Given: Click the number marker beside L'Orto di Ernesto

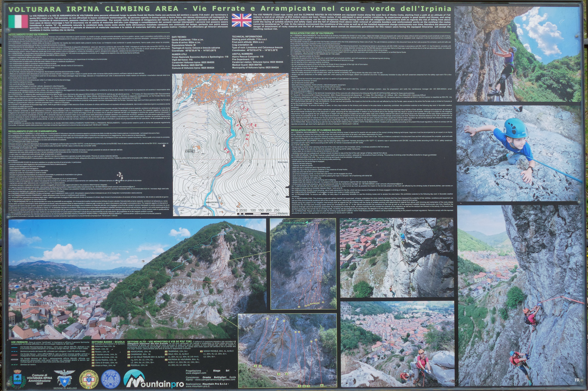Looking at the screenshot, I should pos(93,363).
